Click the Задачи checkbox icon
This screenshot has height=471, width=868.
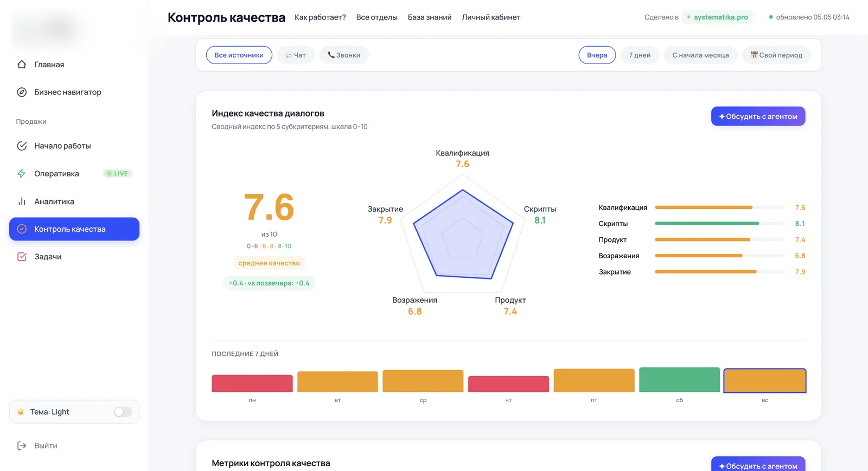(x=22, y=257)
